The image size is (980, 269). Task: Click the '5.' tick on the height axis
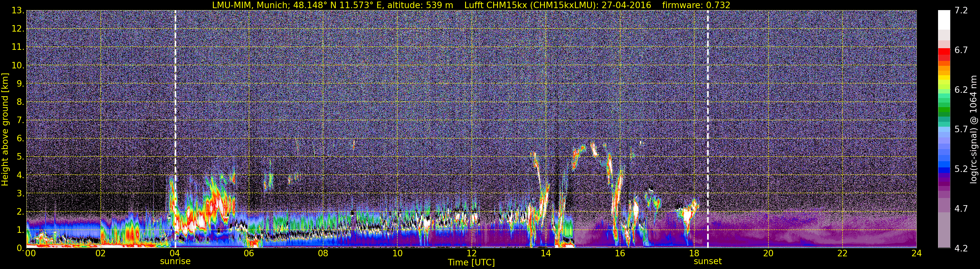[x=20, y=157]
